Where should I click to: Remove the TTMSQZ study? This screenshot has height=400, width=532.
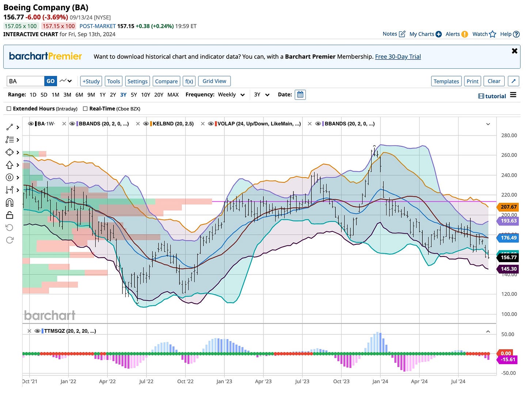click(30, 331)
